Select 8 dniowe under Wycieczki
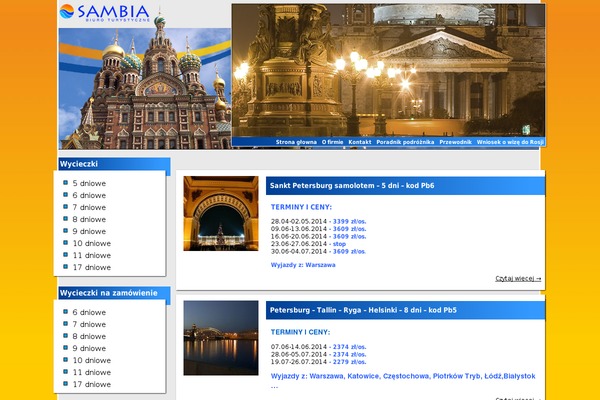 [x=89, y=219]
